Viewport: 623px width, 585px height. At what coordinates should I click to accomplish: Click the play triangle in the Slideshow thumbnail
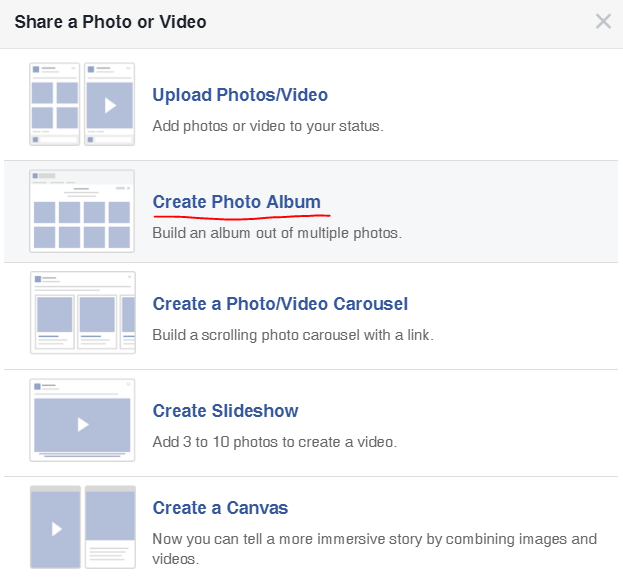tap(82, 424)
